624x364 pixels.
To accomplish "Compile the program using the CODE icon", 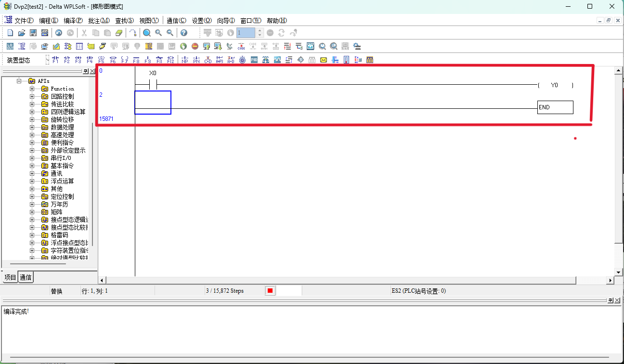I will click(241, 46).
